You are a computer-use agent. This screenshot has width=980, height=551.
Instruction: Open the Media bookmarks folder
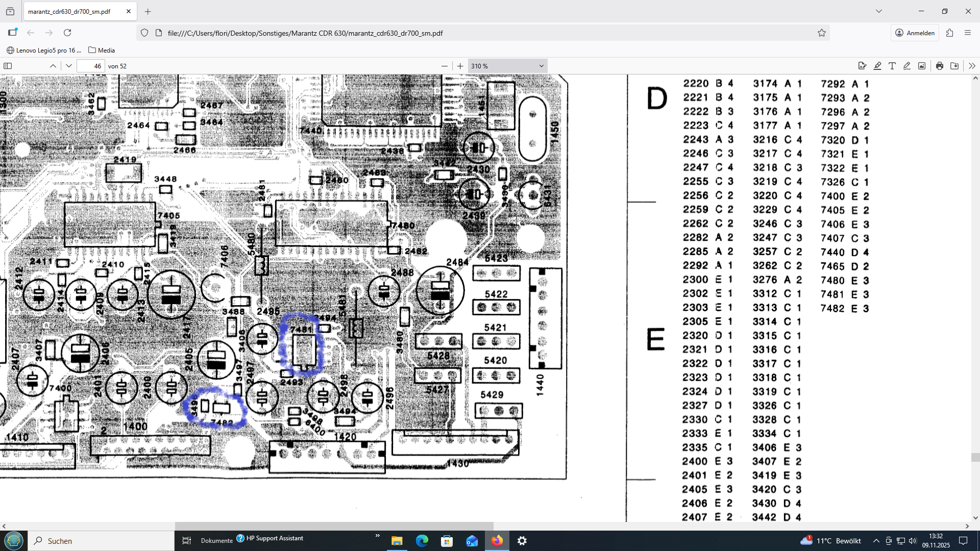click(x=102, y=50)
